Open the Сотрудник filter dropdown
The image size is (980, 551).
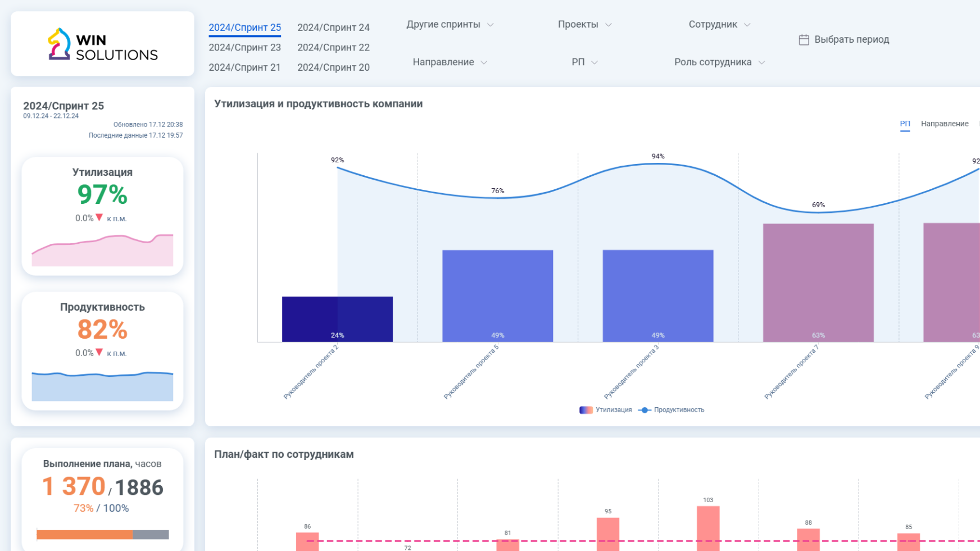(719, 25)
